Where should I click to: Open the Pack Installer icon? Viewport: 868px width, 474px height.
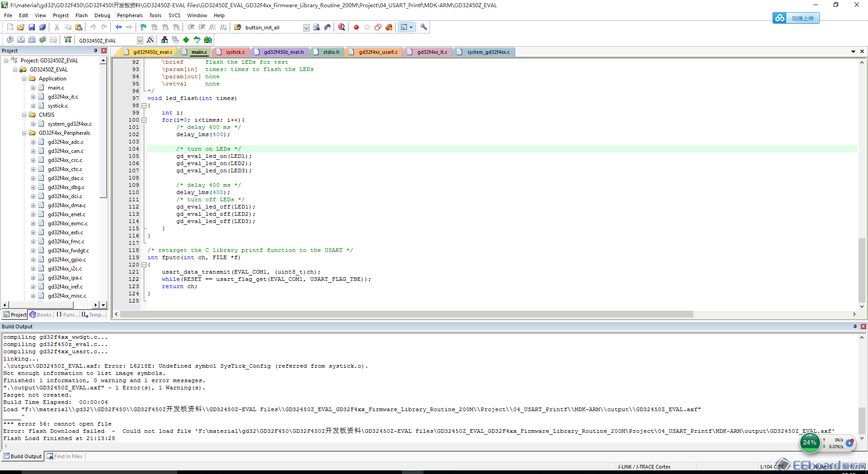click(x=208, y=40)
